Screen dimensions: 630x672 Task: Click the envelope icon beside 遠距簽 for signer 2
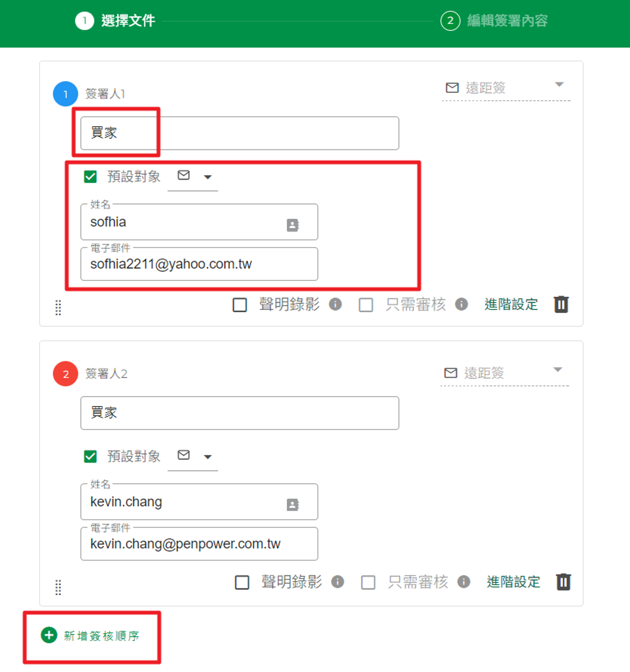point(451,373)
